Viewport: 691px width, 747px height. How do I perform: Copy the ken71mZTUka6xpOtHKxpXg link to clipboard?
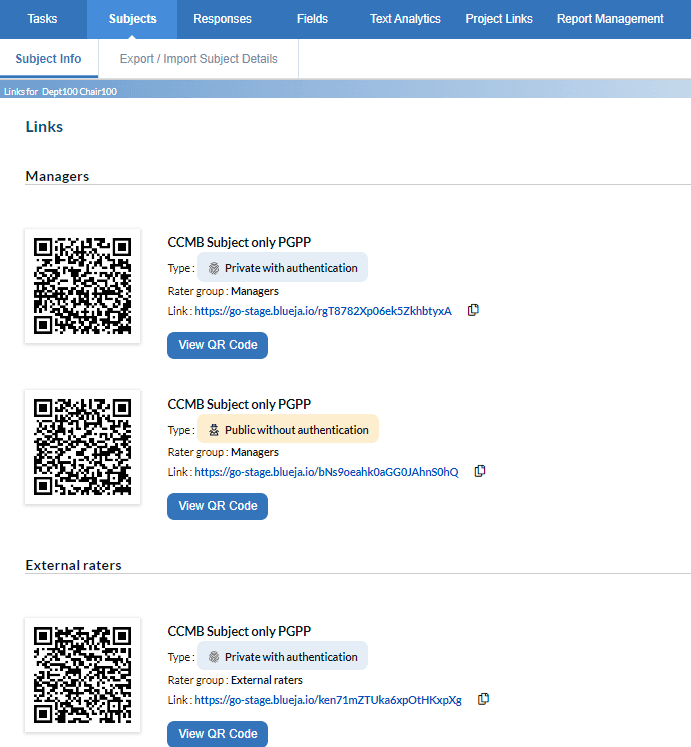click(483, 699)
